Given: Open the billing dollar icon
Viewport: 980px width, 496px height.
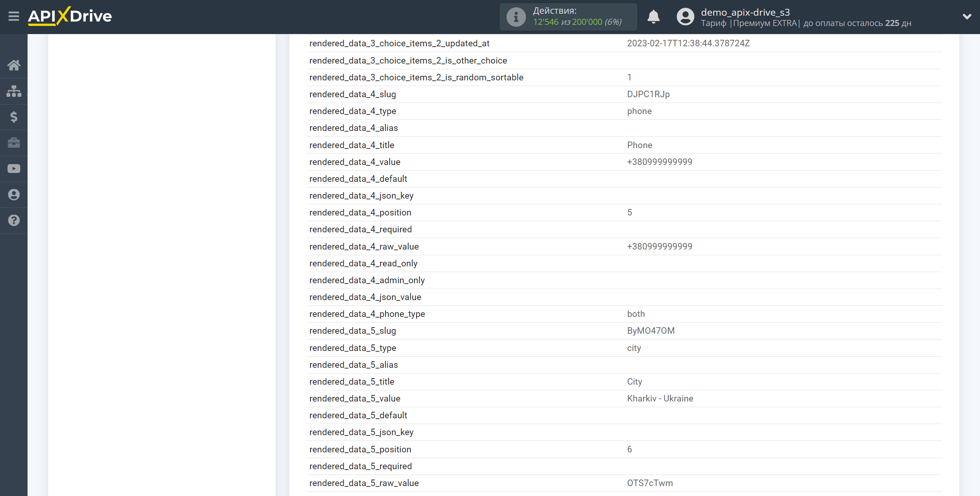Looking at the screenshot, I should (x=14, y=117).
